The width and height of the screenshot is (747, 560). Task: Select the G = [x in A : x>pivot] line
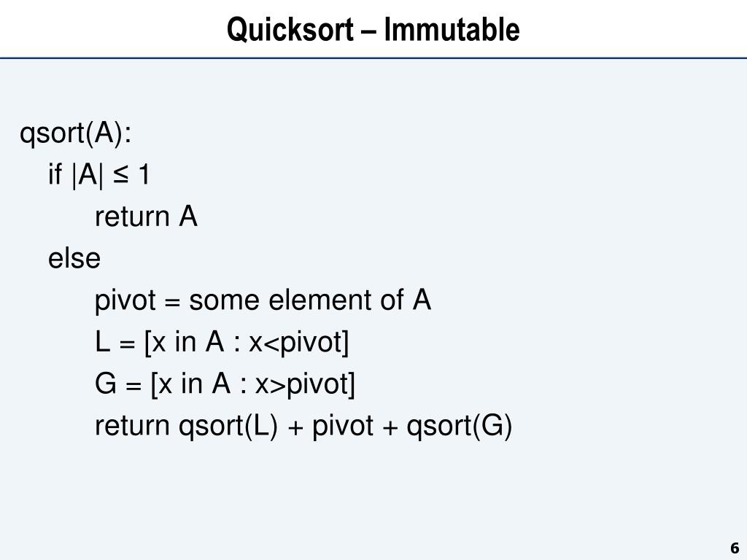click(225, 384)
